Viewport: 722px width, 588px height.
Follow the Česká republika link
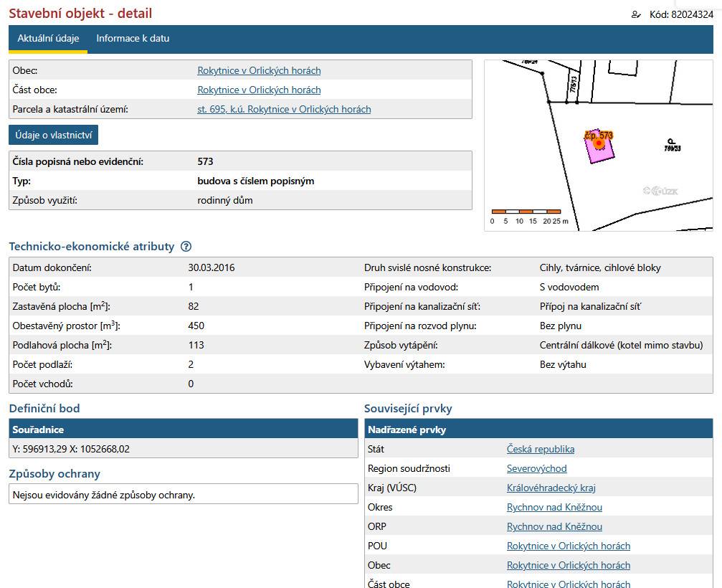(540, 449)
